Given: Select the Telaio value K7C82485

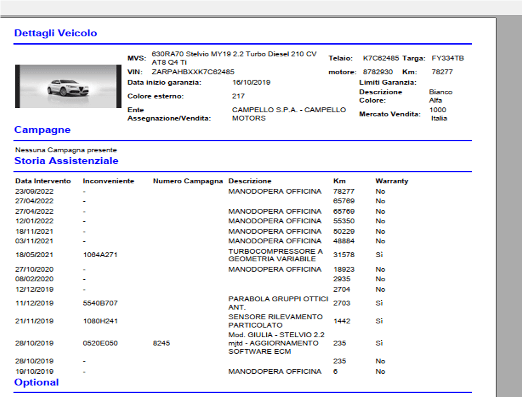Looking at the screenshot, I should pyautogui.click(x=381, y=58).
